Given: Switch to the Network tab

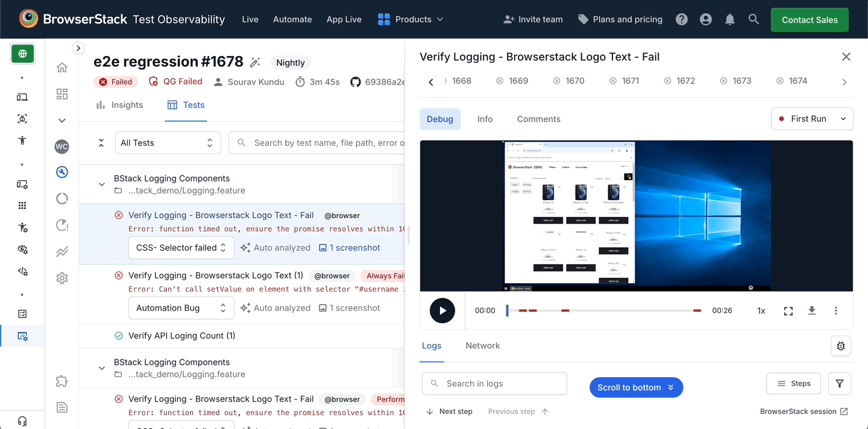Looking at the screenshot, I should coord(482,346).
